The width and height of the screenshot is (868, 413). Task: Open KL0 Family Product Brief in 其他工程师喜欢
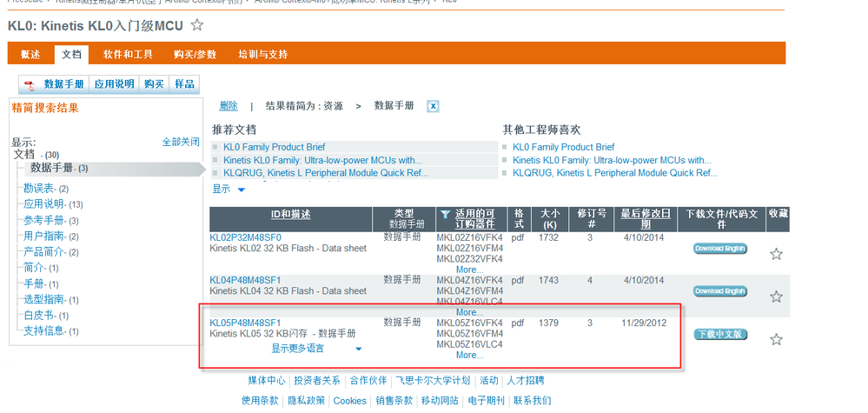tap(564, 147)
